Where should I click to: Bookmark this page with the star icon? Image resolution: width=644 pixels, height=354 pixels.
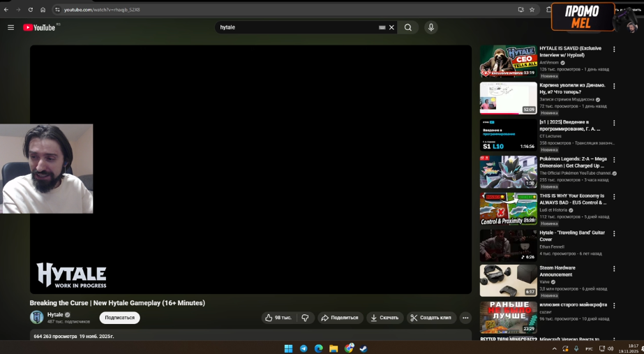[x=532, y=10]
